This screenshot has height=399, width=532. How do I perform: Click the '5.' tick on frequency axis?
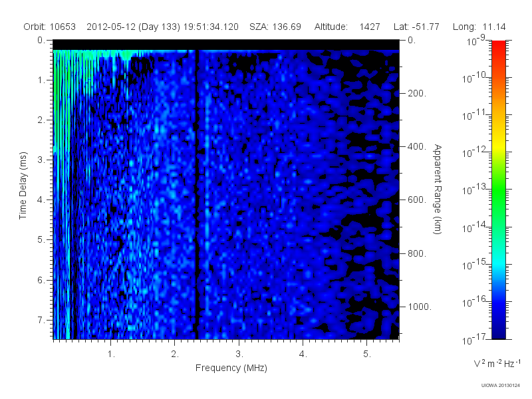point(367,354)
